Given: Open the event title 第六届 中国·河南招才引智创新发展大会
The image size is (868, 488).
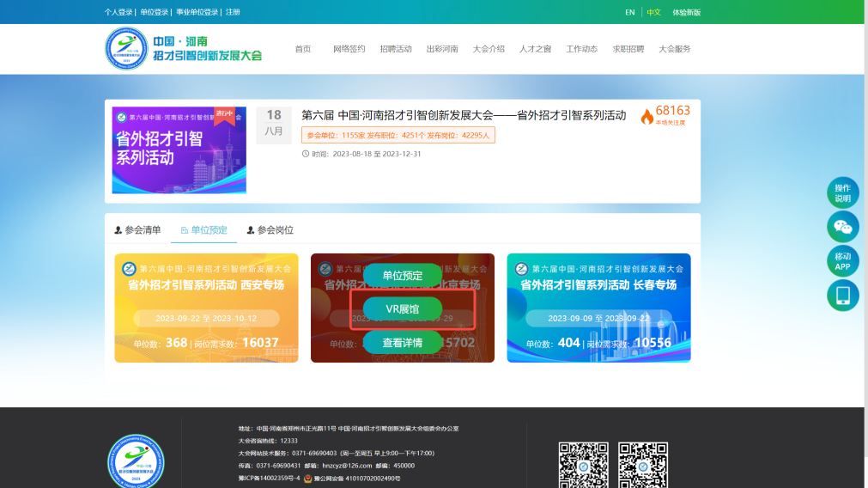Looking at the screenshot, I should (x=464, y=115).
